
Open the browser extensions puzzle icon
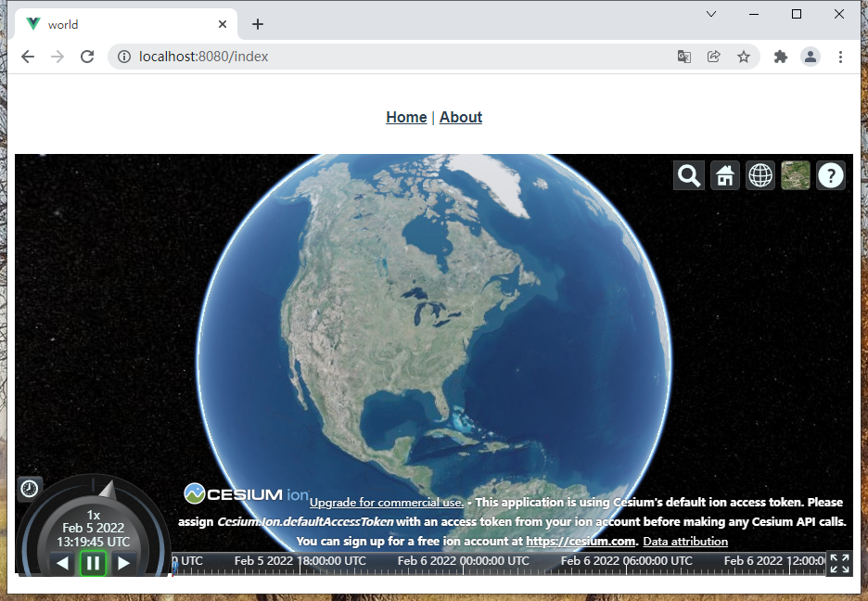[781, 57]
